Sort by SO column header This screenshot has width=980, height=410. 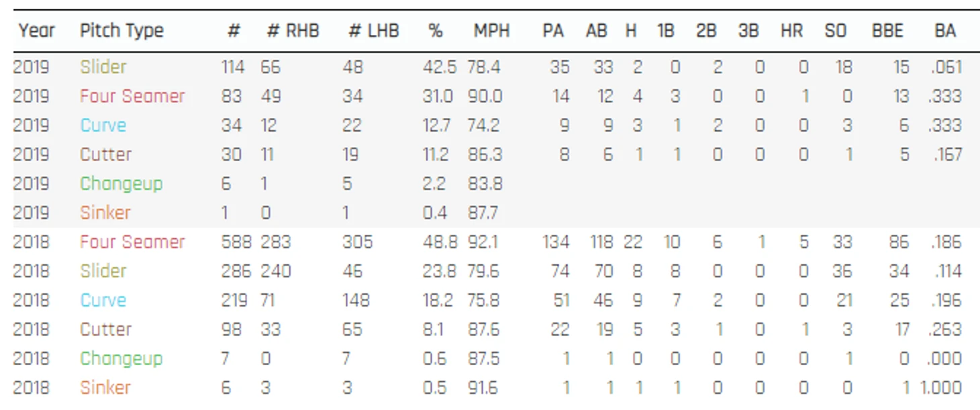click(835, 31)
